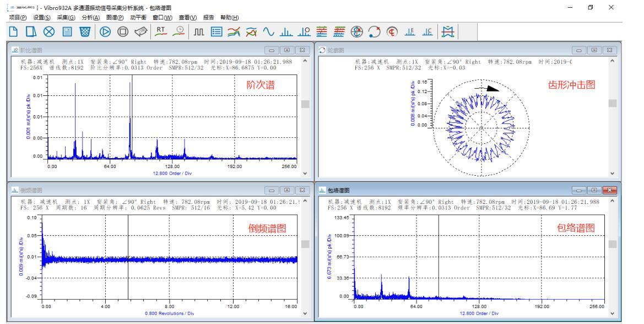Screen dimensions: 644x324
Task: Open the polar plot globe icon
Action: pos(357,31)
